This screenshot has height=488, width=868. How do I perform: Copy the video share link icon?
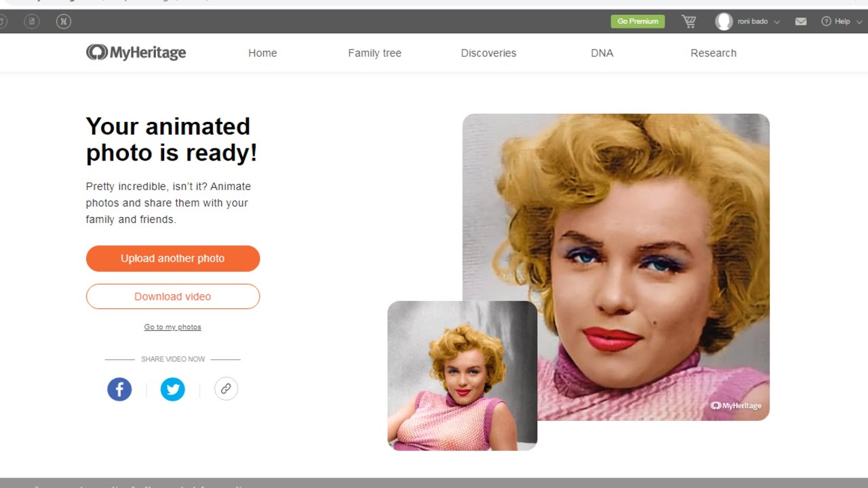[226, 389]
